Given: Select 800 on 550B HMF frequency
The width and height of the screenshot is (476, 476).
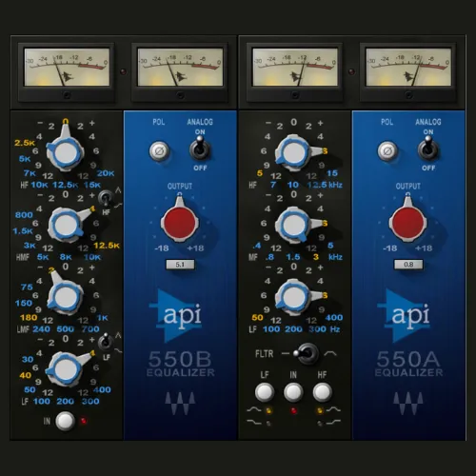Looking at the screenshot, I should (x=24, y=215).
